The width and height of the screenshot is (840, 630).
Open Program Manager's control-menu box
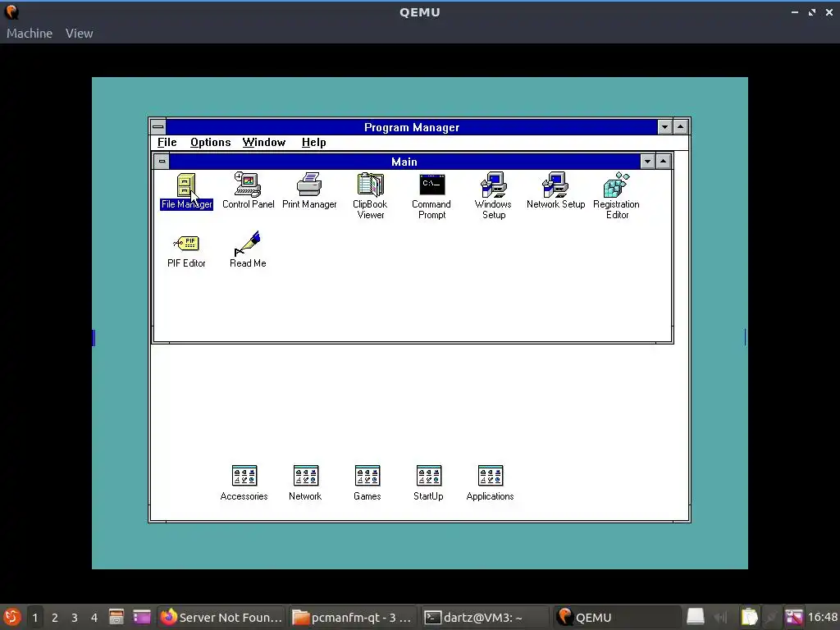pos(158,127)
